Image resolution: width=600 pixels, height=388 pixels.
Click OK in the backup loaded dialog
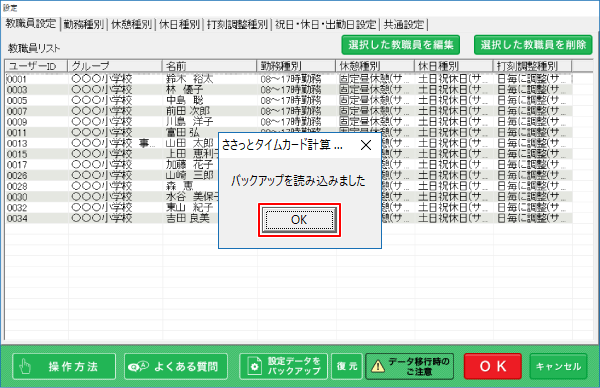(299, 220)
